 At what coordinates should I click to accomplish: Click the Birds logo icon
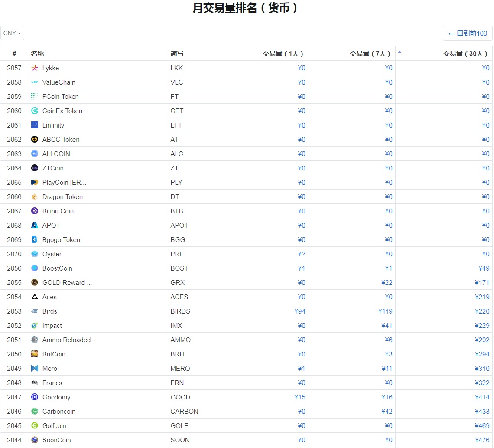pyautogui.click(x=35, y=311)
